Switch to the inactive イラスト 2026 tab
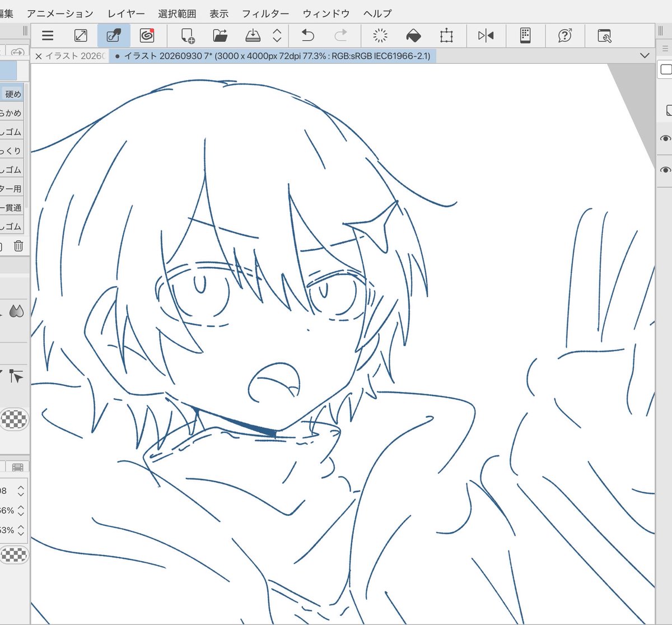Image resolution: width=672 pixels, height=625 pixels. click(x=75, y=56)
